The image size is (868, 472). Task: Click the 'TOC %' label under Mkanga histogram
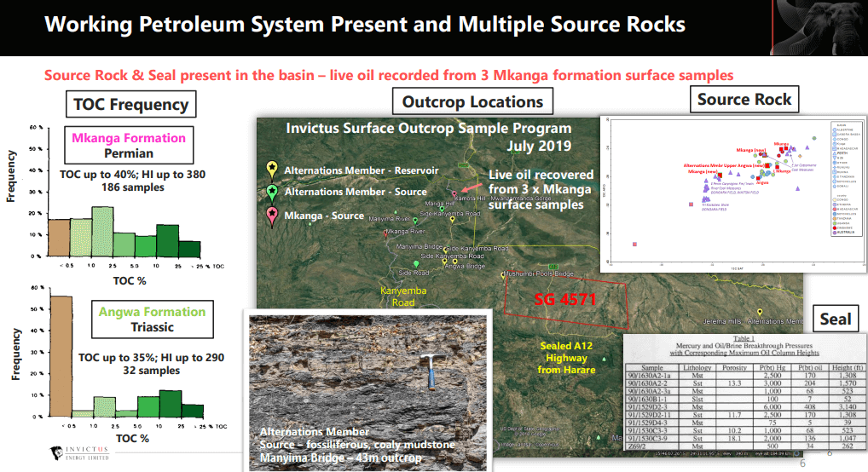[130, 280]
